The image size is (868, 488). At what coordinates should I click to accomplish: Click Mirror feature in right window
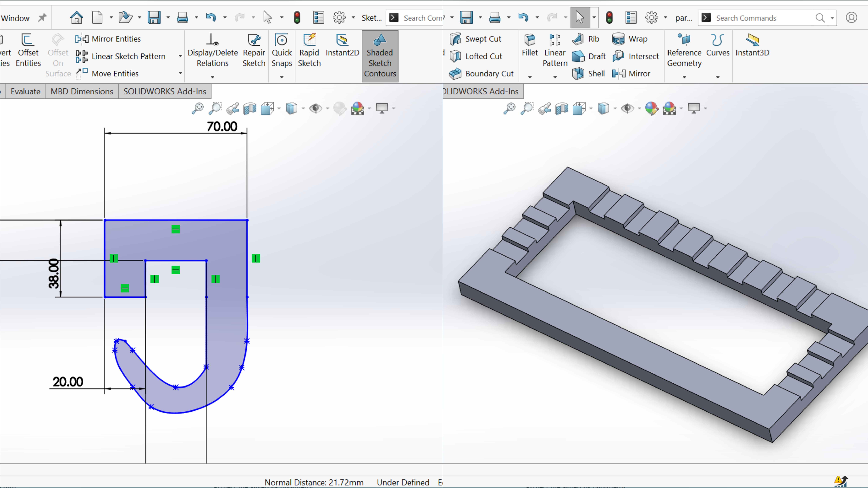click(631, 73)
